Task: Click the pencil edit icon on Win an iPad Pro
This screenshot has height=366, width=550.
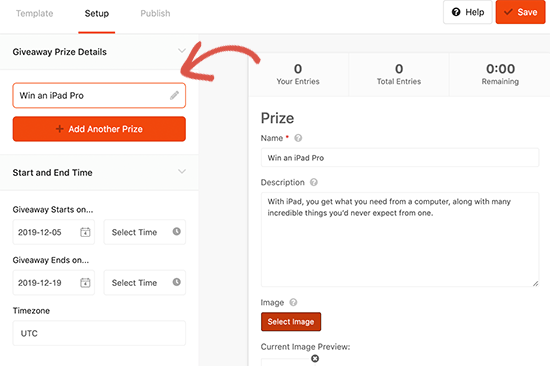Action: click(x=174, y=95)
